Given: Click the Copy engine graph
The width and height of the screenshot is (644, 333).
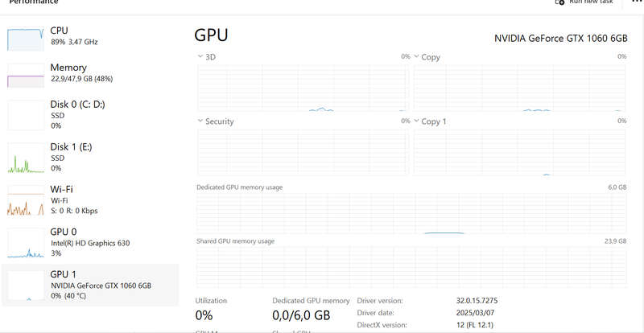Looking at the screenshot, I should (x=519, y=88).
